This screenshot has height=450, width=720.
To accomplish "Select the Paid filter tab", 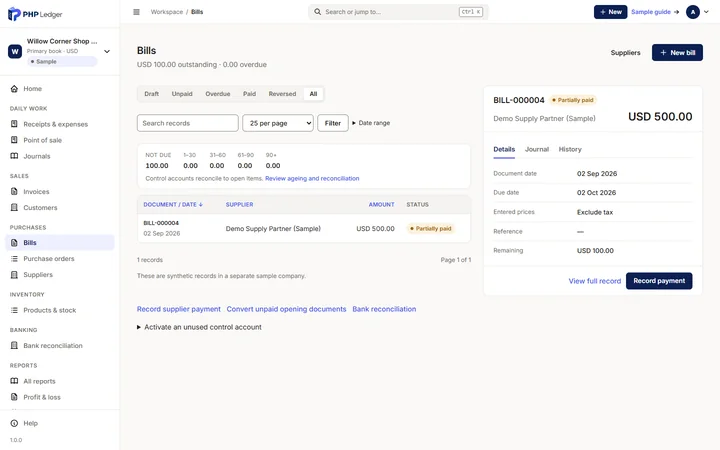I will tap(249, 94).
